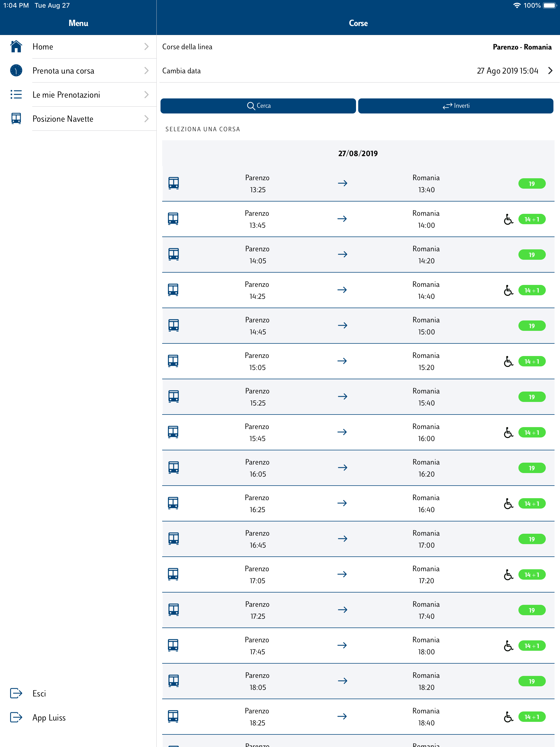Open the Home chevron in menu
This screenshot has width=560, height=747.
(x=146, y=46)
